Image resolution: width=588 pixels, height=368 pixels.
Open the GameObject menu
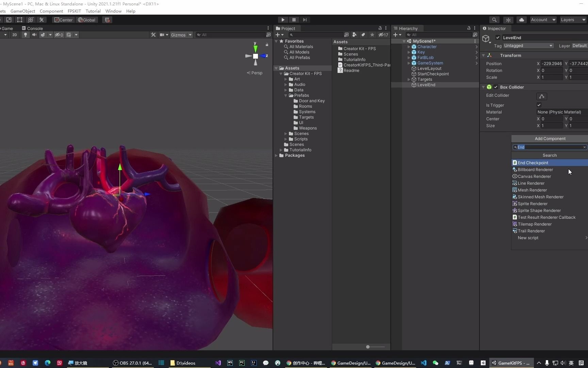point(22,11)
